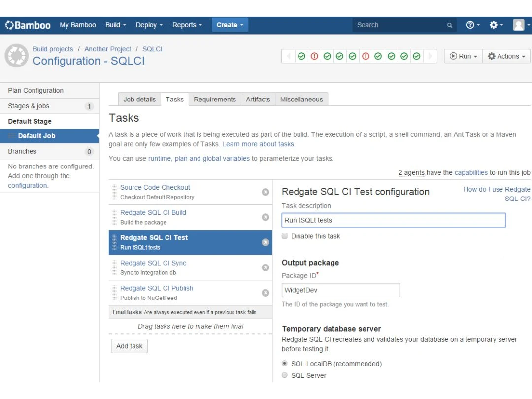Remove the Redgate SQL CI Build task
532x399 pixels.
click(x=266, y=217)
